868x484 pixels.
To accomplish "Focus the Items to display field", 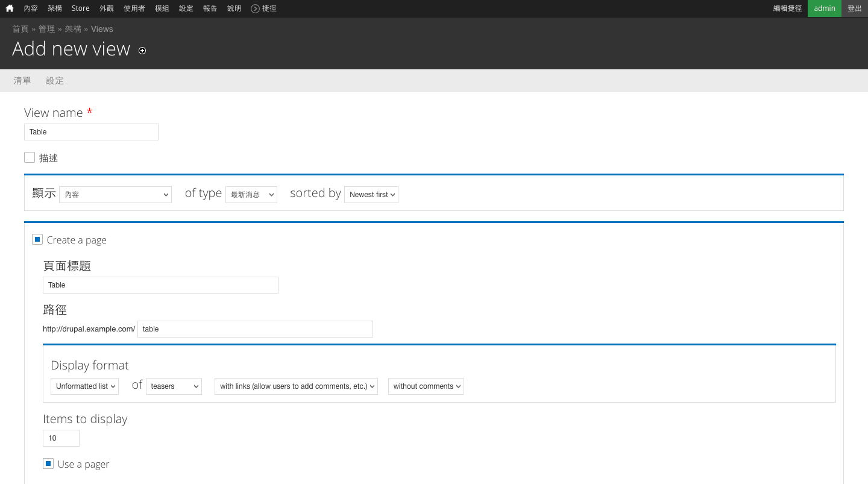I will (x=61, y=438).
